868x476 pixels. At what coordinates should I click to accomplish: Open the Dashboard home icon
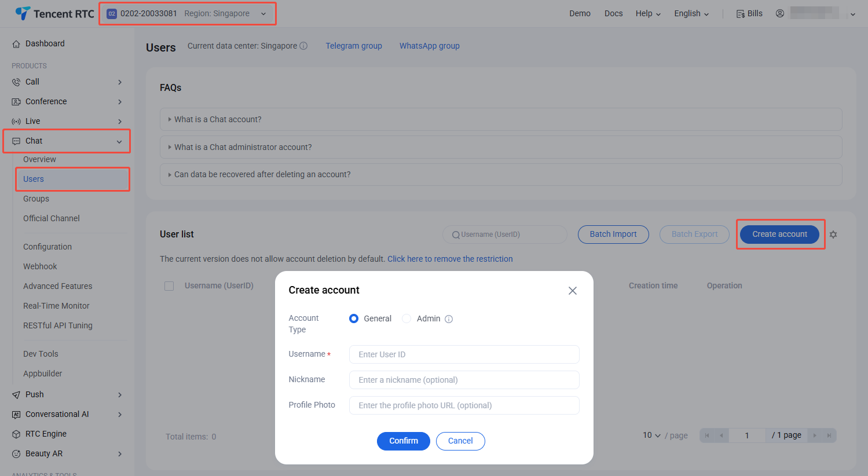coord(16,44)
